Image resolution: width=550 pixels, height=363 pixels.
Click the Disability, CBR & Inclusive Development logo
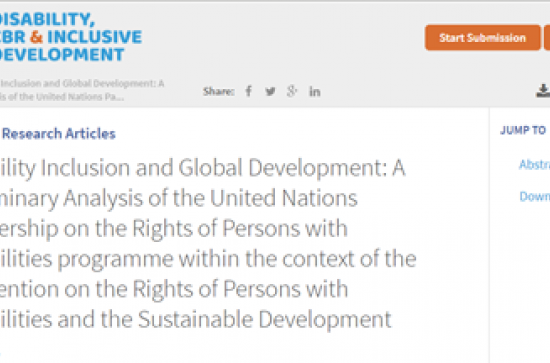71,37
